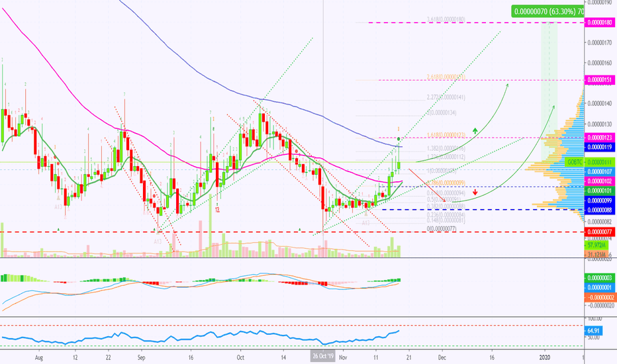Viewport: 617px width, 364px height.
Task: Click the magenta 0.00000123 price tag
Action: tap(600, 138)
